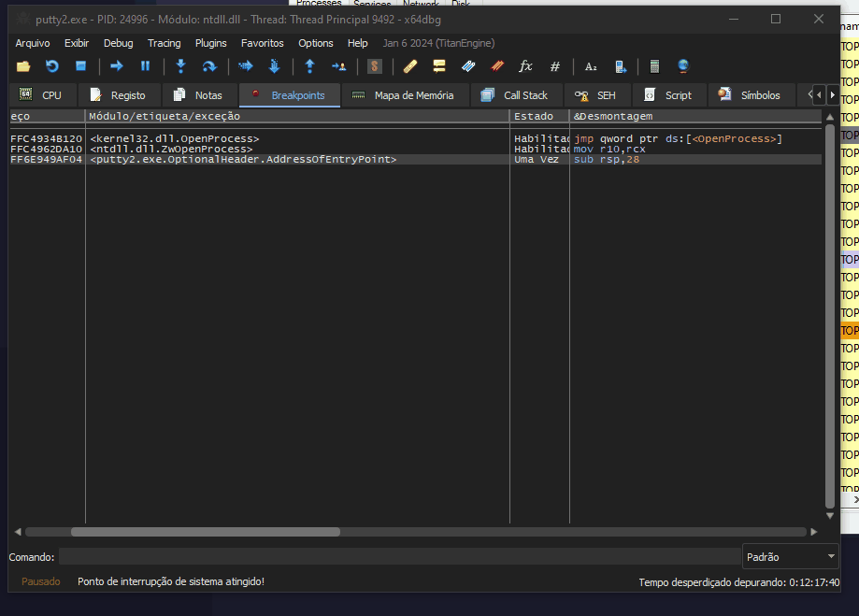Click the step into icon
Image resolution: width=859 pixels, height=616 pixels.
[x=180, y=66]
